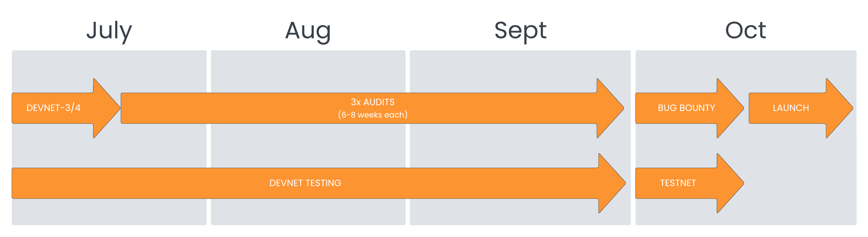Click the '3x AUDITS' label text
This screenshot has width=868, height=237.
[x=373, y=102]
